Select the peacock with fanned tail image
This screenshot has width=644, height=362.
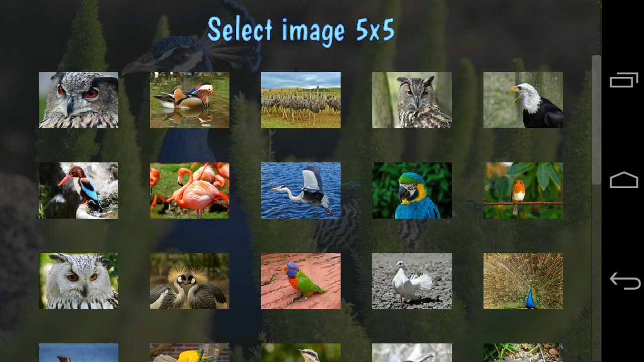click(x=523, y=281)
